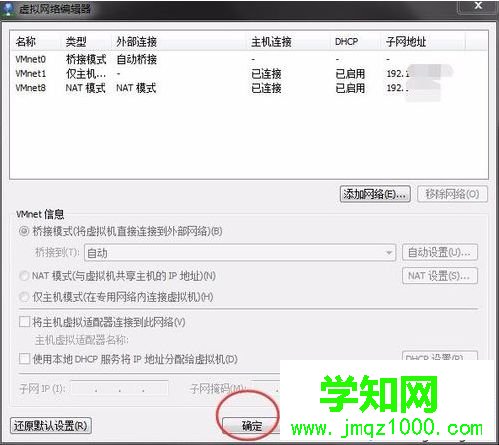Sort by the 子网地址 column header
The width and height of the screenshot is (499, 445).
tap(423, 42)
